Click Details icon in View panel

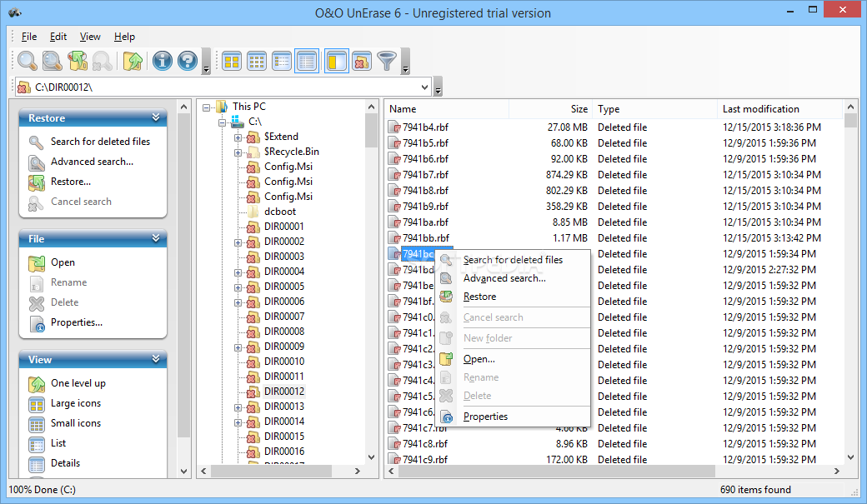(37, 464)
